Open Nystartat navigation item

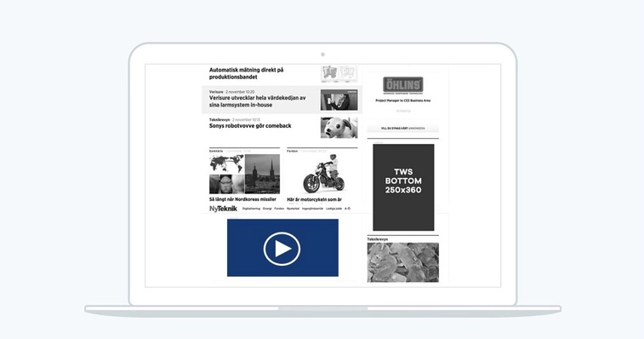(x=293, y=209)
